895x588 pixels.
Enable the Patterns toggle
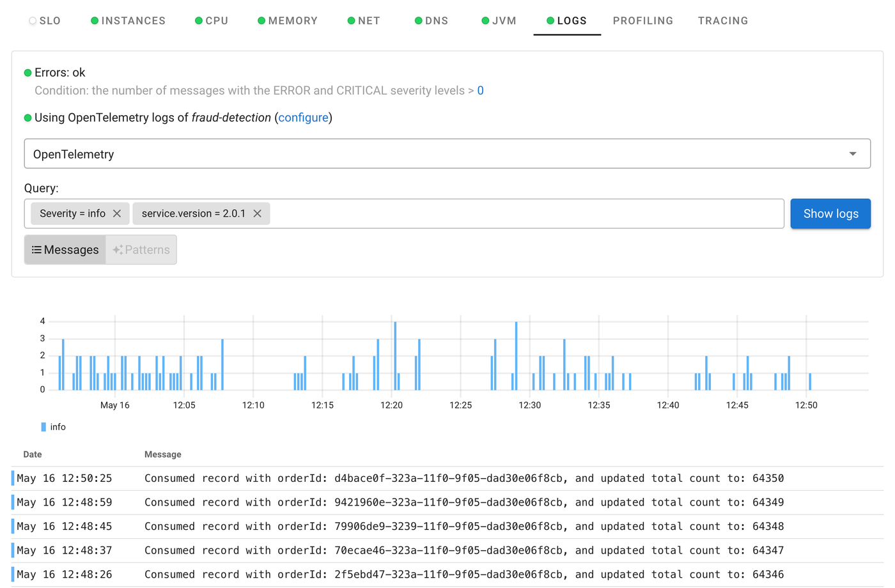pos(141,249)
